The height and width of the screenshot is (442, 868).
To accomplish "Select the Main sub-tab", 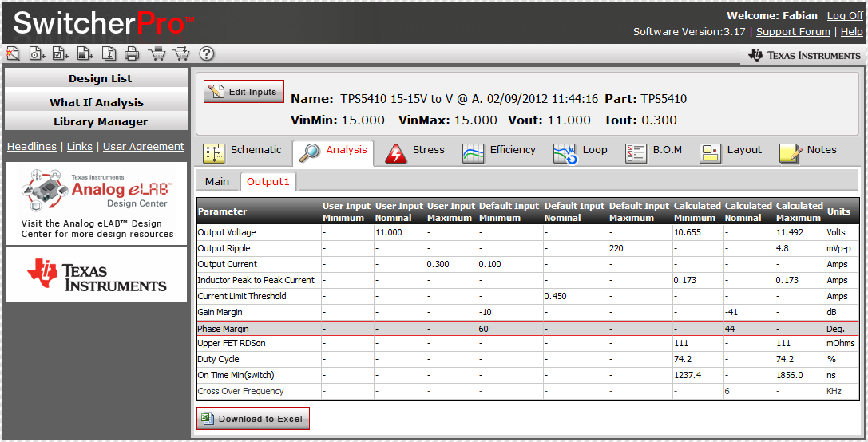I will (x=217, y=181).
